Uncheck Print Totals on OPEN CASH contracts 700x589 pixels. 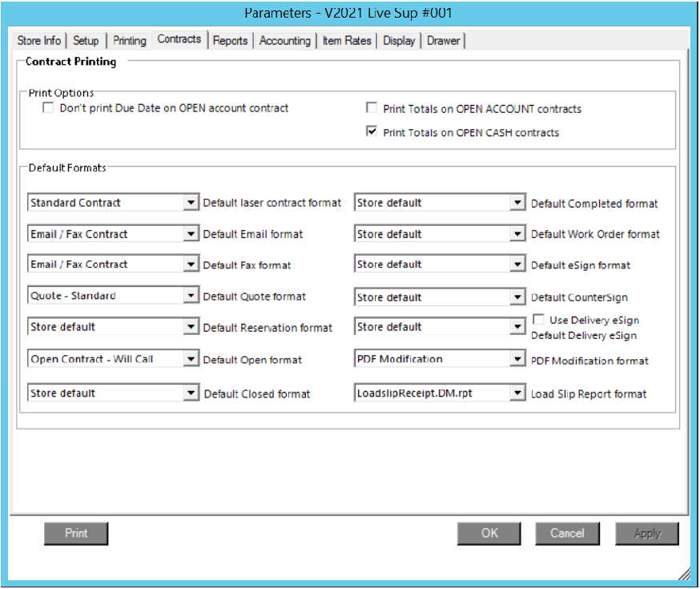372,132
